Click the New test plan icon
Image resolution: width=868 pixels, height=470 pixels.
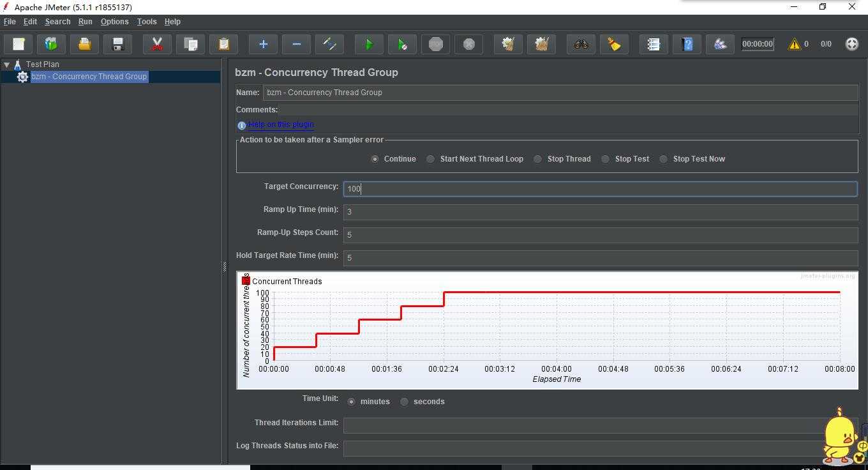[19, 44]
